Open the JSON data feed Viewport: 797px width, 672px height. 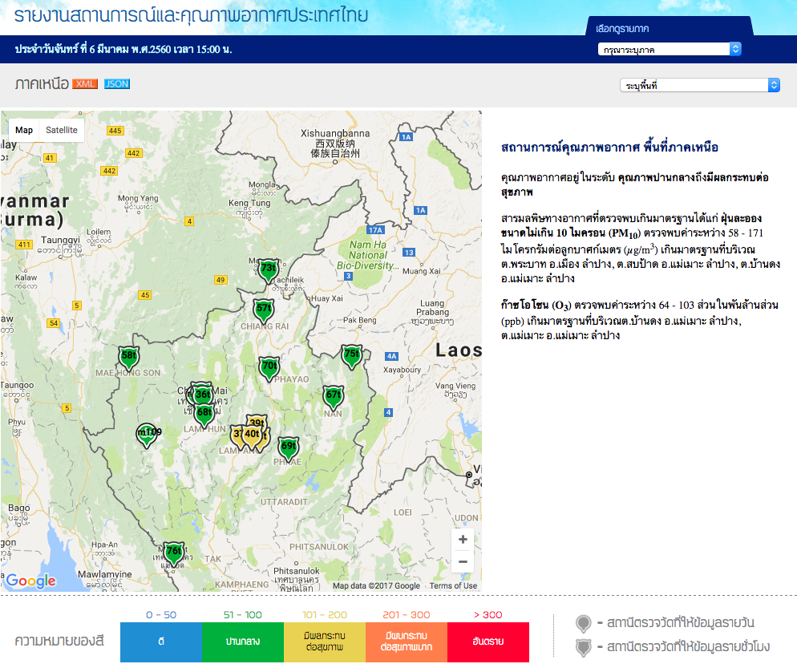[x=116, y=84]
